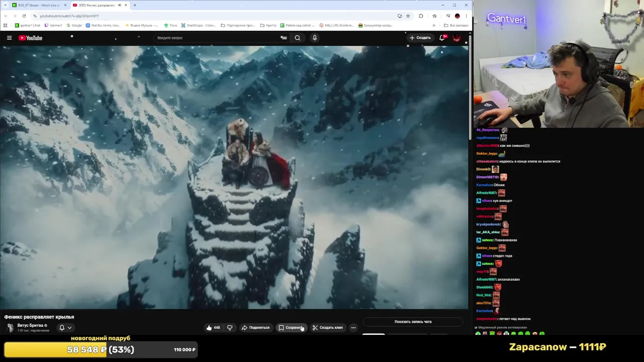Open gantver1 | Kick bookmark

point(28,25)
